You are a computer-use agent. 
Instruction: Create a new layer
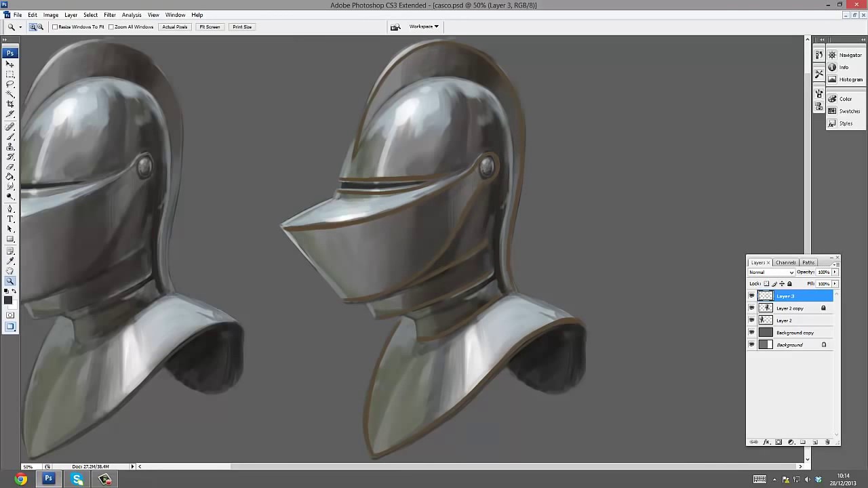point(815,442)
